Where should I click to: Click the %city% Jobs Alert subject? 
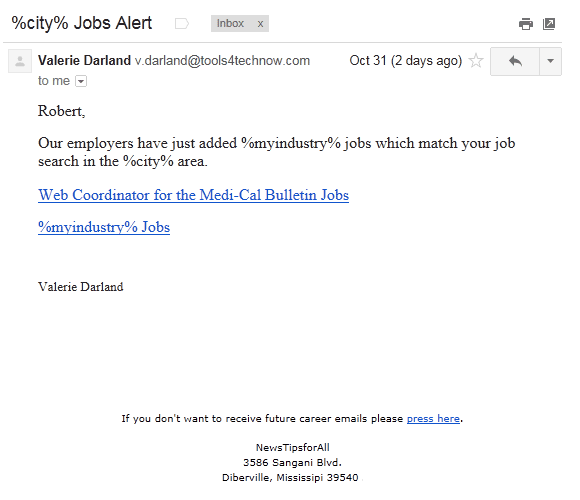click(x=82, y=23)
